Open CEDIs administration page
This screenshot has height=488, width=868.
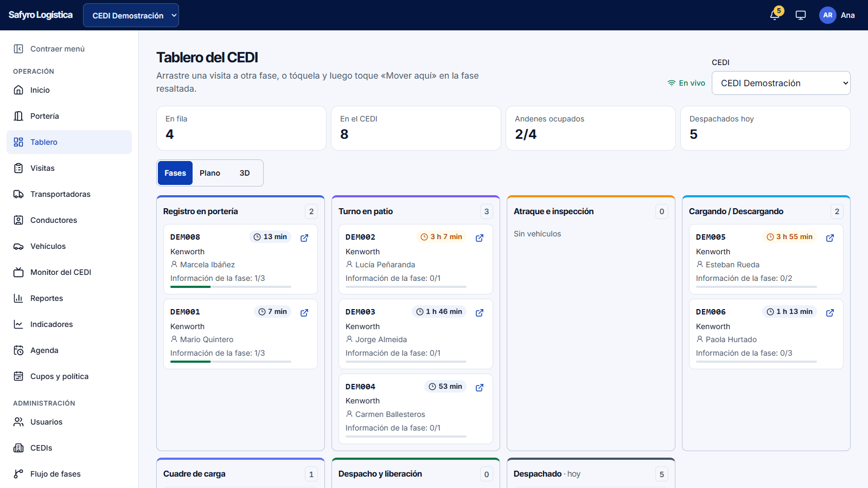coord(69,448)
